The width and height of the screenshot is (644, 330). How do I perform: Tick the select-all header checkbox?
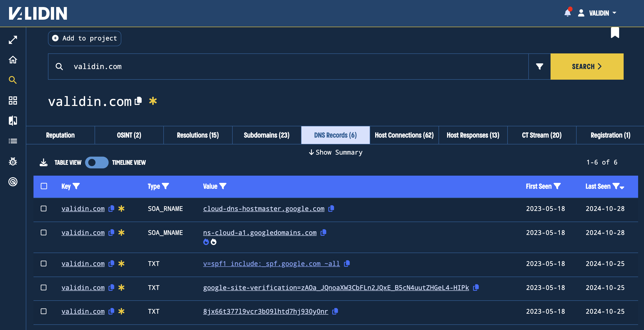click(44, 186)
